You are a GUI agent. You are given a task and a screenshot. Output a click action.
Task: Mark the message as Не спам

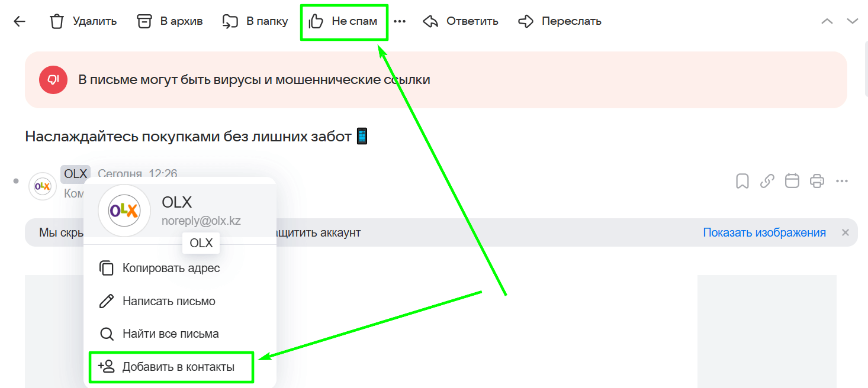[343, 21]
